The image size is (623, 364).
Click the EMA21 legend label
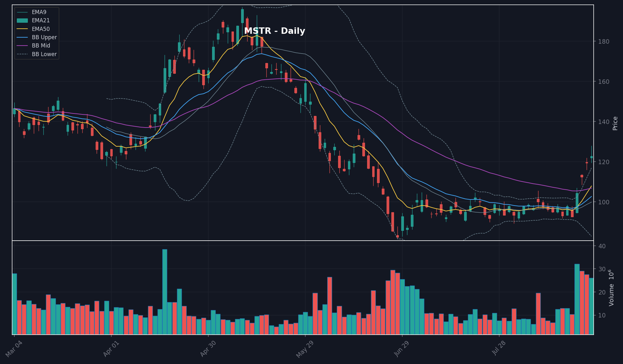[x=41, y=20]
